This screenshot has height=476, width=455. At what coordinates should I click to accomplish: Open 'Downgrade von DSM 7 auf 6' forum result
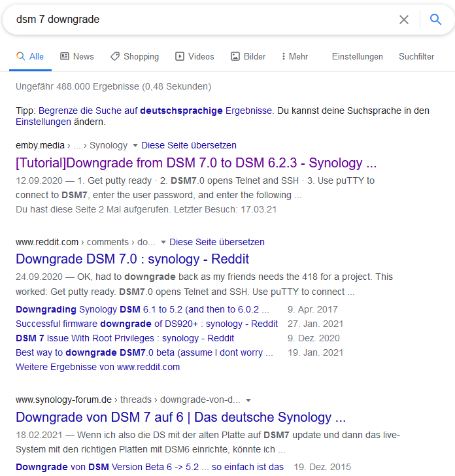(180, 417)
